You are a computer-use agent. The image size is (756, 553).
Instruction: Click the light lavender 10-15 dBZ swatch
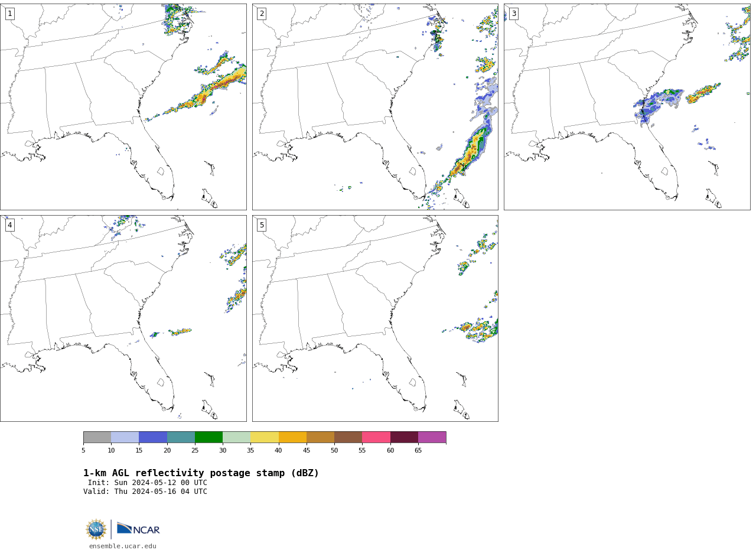click(125, 437)
